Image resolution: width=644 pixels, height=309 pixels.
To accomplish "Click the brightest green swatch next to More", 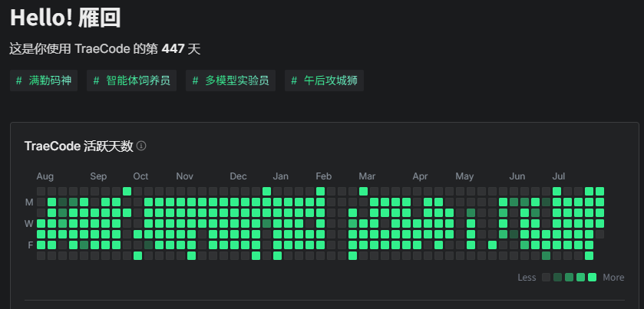I will click(592, 277).
